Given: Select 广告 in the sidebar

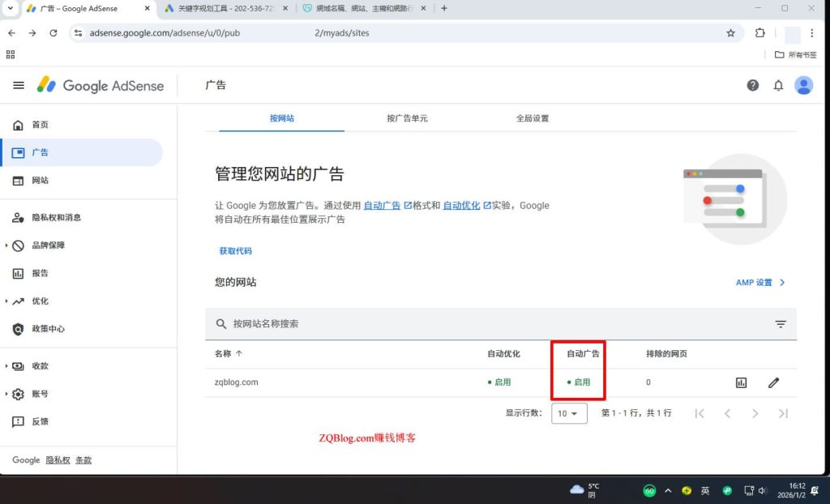Looking at the screenshot, I should tap(82, 152).
